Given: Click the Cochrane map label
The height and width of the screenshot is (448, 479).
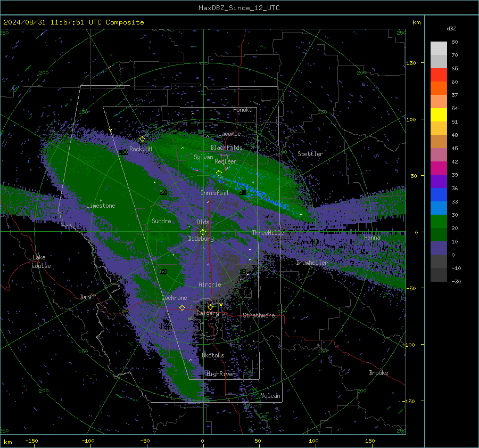Looking at the screenshot, I should pyautogui.click(x=174, y=298).
